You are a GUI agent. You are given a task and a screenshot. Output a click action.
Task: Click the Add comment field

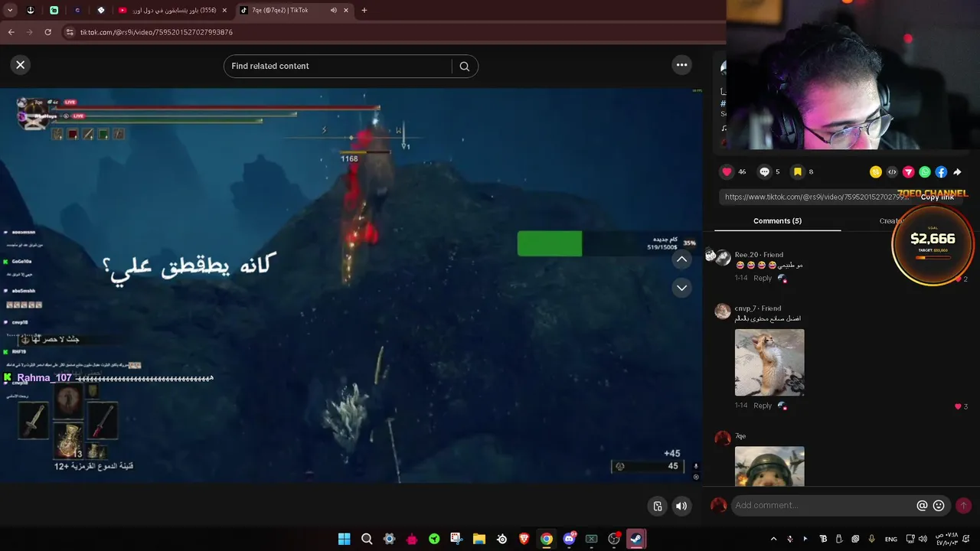point(823,505)
